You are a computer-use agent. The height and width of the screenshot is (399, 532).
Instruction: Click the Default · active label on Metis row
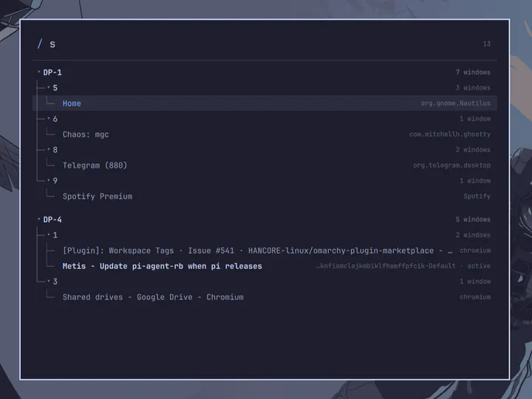pyautogui.click(x=403, y=266)
